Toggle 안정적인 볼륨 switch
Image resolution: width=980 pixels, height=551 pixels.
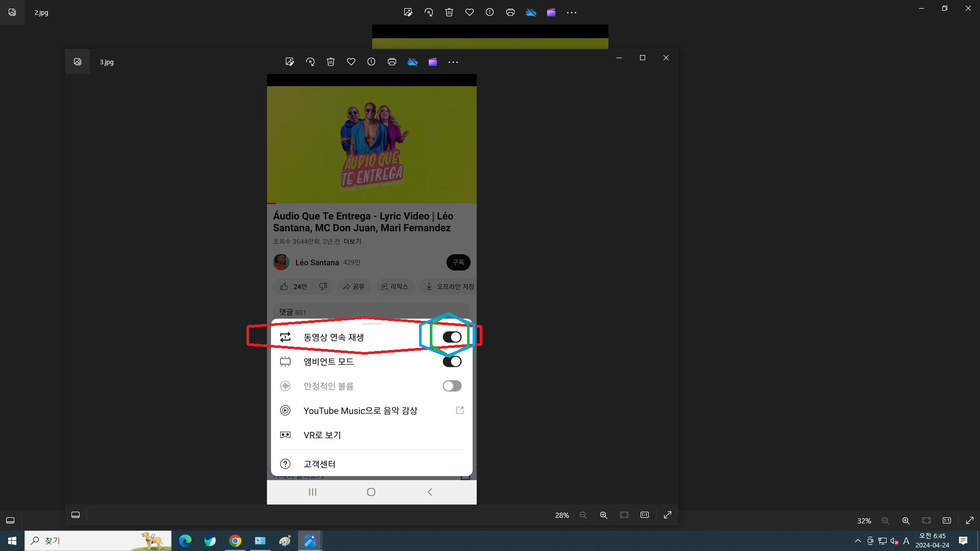click(x=452, y=386)
